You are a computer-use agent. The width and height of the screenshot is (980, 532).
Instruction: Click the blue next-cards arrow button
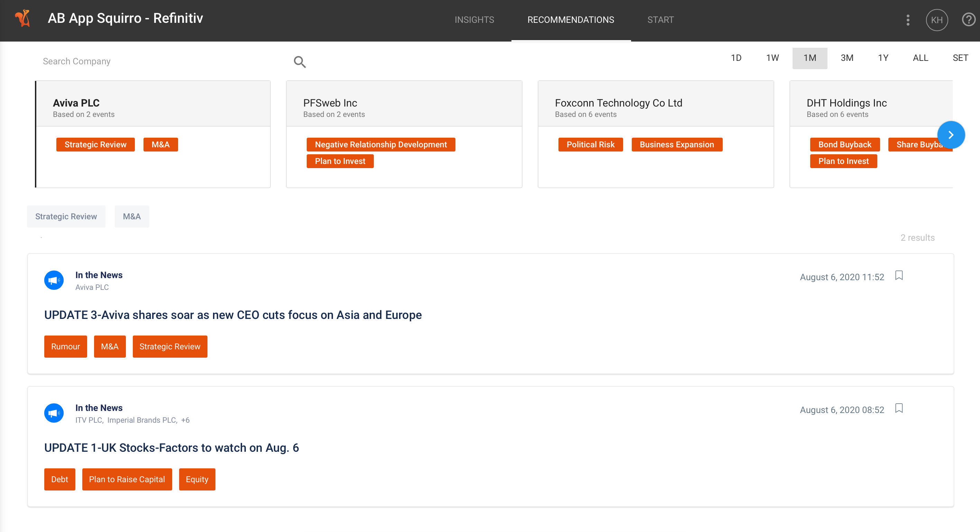951,135
